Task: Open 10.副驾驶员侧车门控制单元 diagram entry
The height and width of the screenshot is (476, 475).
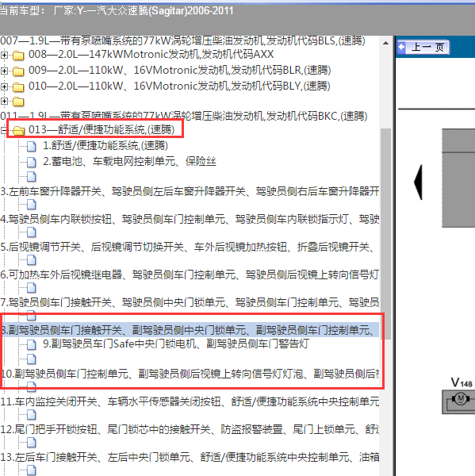Action: pyautogui.click(x=190, y=374)
